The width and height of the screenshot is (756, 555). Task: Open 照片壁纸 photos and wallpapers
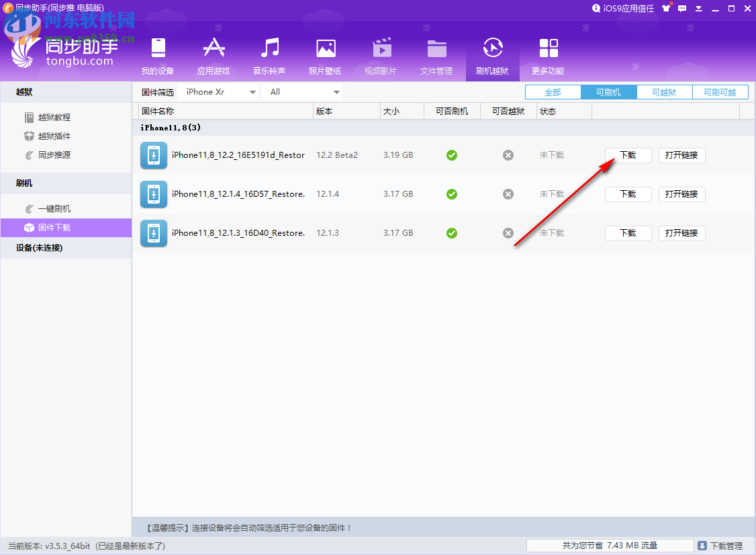(x=325, y=57)
